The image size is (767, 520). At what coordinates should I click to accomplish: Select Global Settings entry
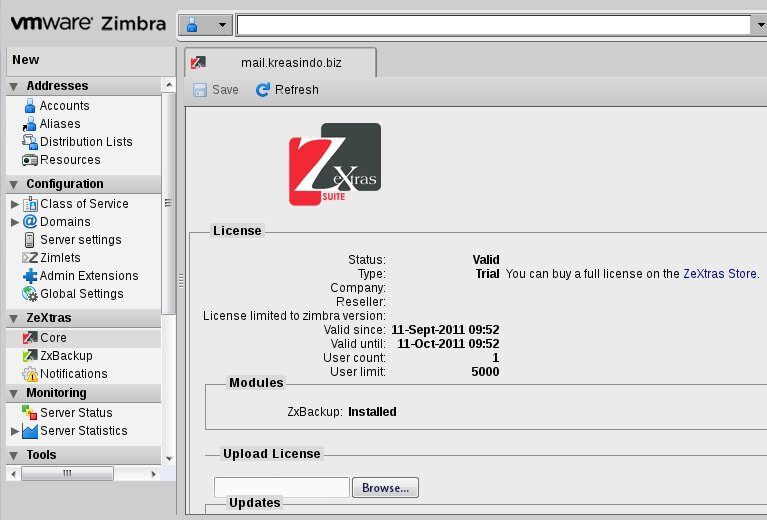[x=82, y=294]
